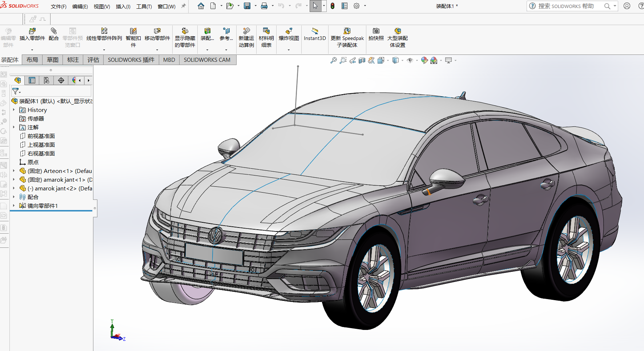
Task: Click the Home icon in the top toolbar
Action: tap(201, 6)
